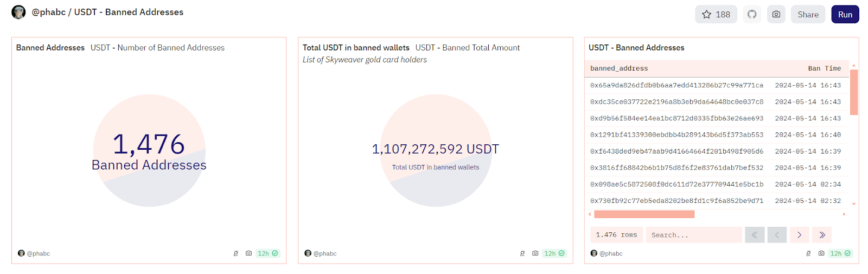Sort table by Ban Time column header

tap(824, 68)
